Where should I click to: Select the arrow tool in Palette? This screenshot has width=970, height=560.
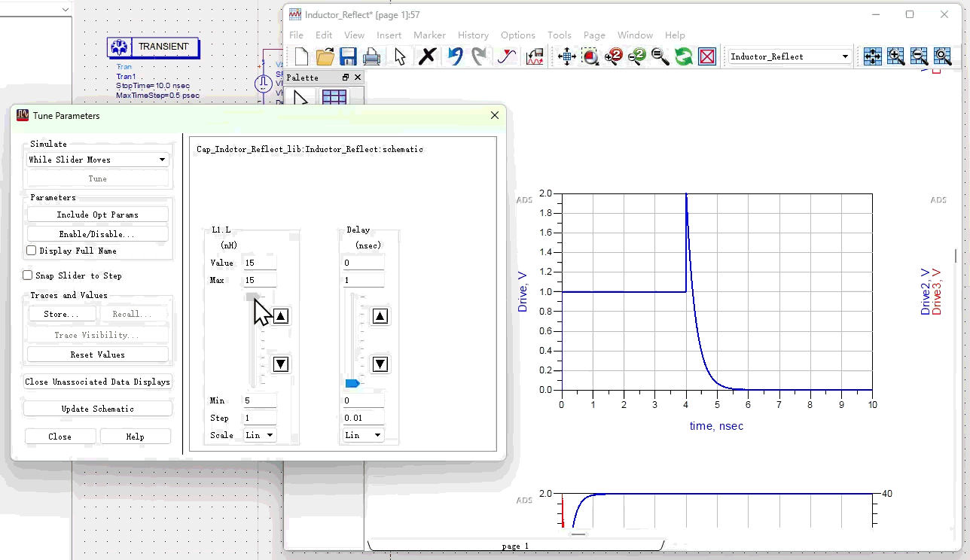[301, 98]
